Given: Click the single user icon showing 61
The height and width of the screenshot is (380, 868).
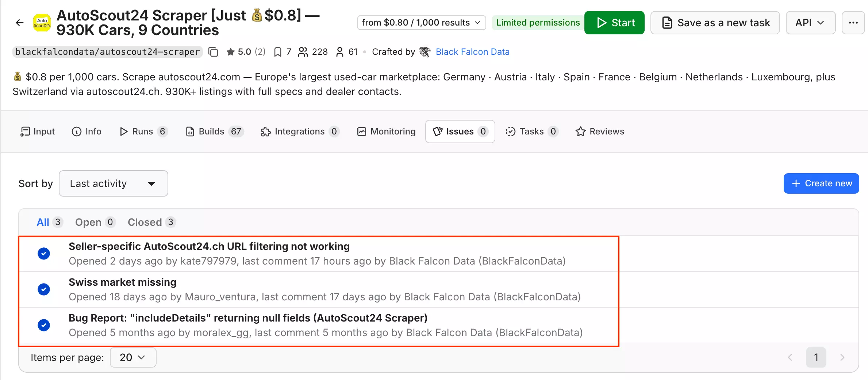Looking at the screenshot, I should click(x=340, y=52).
